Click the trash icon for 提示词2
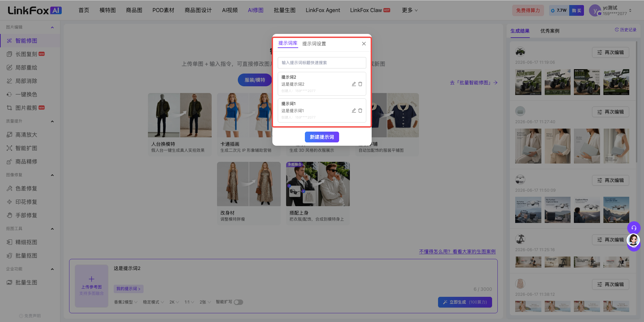Screen dimensions: 644x322 (x=360, y=84)
